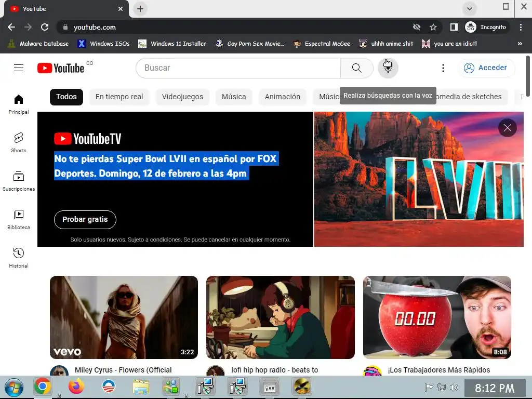
Task: Open tab search dropdown arrow
Action: pyautogui.click(x=469, y=8)
